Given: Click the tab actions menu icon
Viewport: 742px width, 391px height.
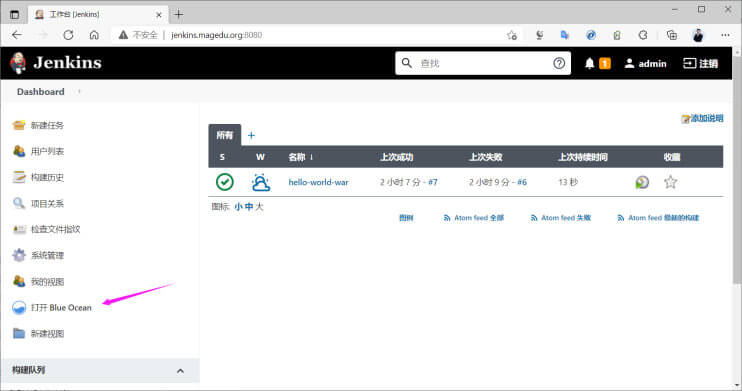Looking at the screenshot, I should [x=15, y=14].
